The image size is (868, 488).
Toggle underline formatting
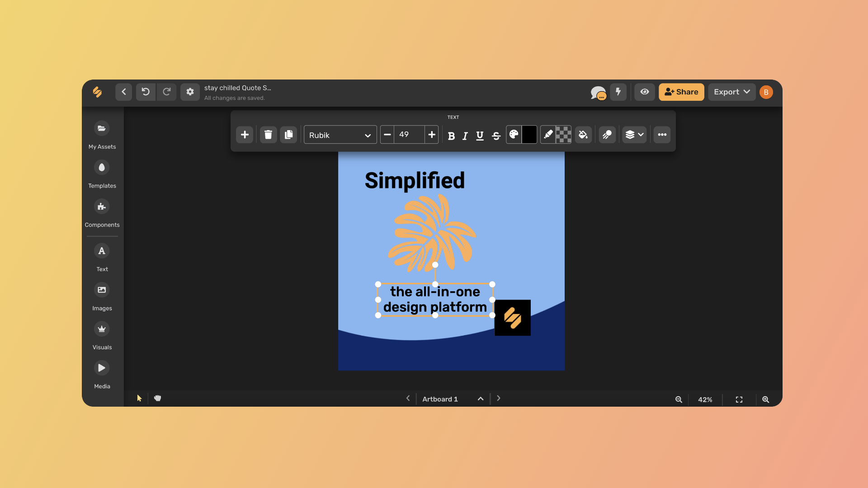(480, 136)
